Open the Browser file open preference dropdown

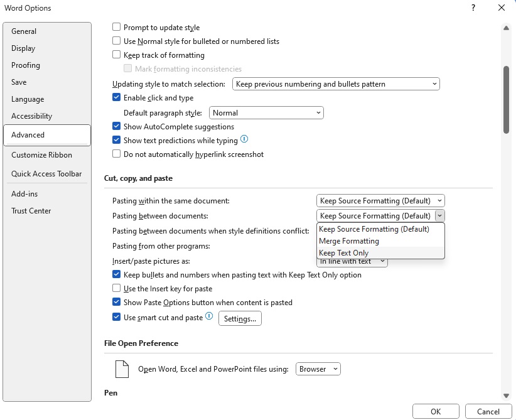(x=318, y=369)
